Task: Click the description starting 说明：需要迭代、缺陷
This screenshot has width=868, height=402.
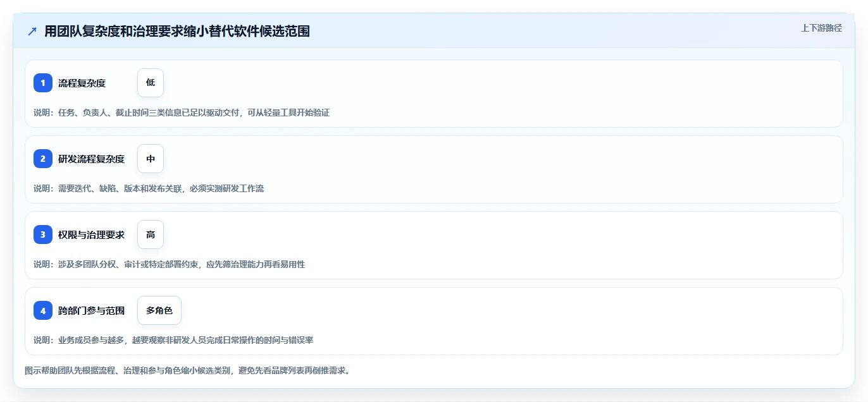Action: tap(149, 188)
